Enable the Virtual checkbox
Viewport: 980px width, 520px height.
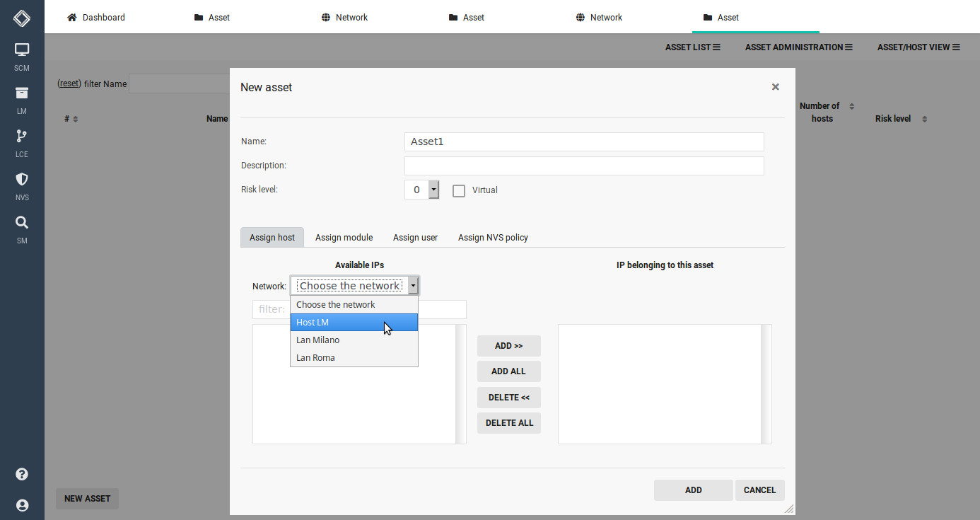click(458, 190)
